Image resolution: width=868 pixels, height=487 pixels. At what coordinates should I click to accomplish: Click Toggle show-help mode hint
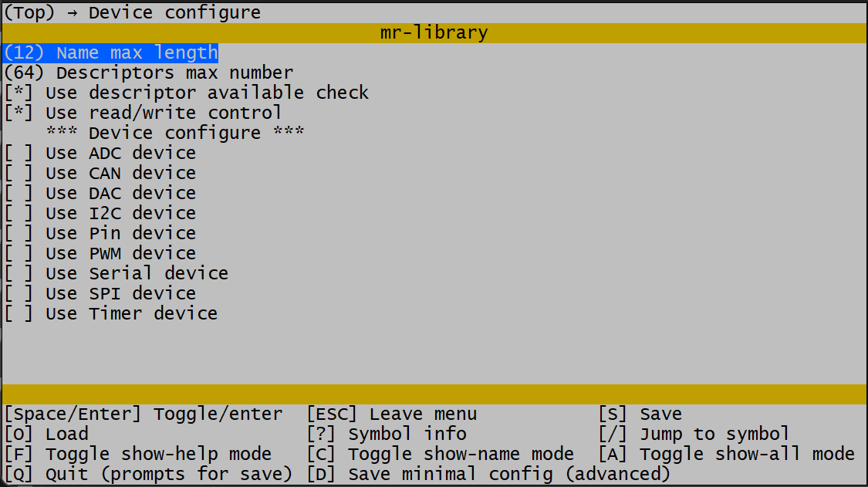158,454
